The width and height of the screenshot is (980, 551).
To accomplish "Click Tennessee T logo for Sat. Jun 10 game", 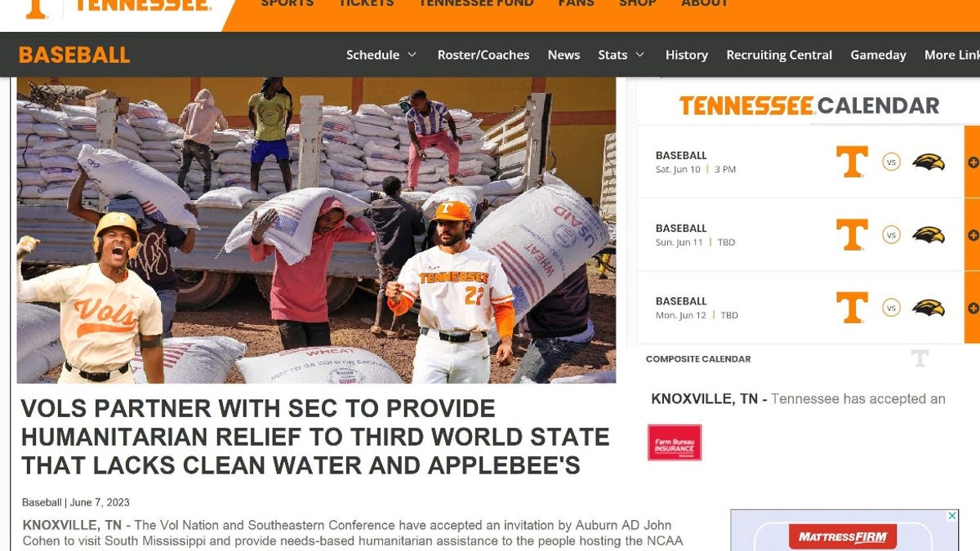I will coord(852,162).
